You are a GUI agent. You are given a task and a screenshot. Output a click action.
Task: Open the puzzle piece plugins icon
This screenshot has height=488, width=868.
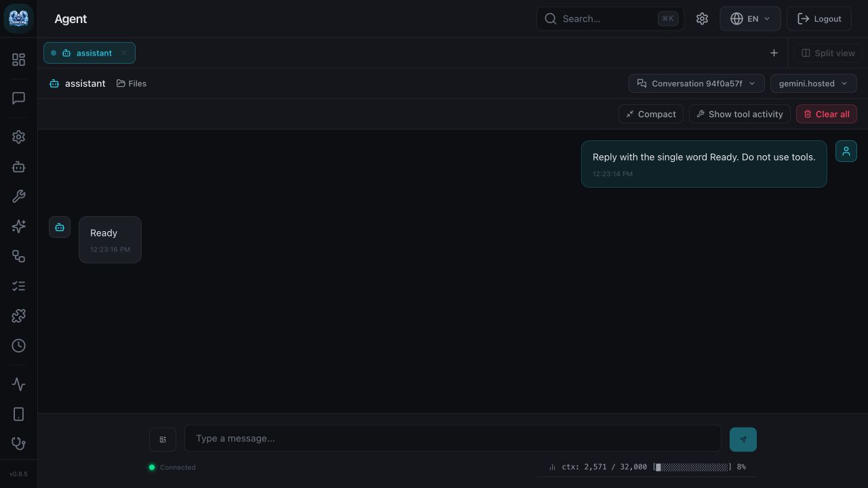[x=18, y=316]
